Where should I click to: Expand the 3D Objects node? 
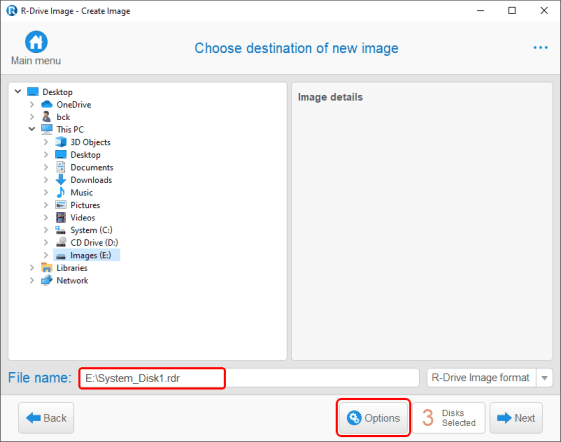(x=46, y=142)
